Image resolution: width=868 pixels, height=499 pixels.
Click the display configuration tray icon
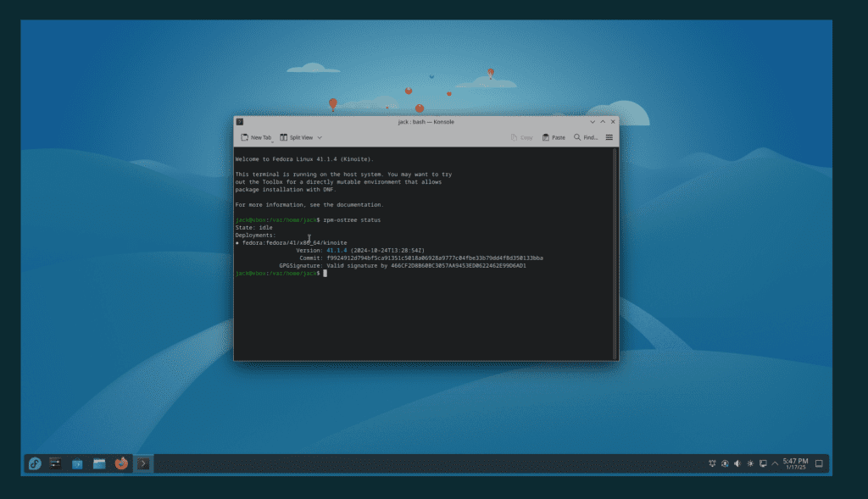pyautogui.click(x=763, y=463)
